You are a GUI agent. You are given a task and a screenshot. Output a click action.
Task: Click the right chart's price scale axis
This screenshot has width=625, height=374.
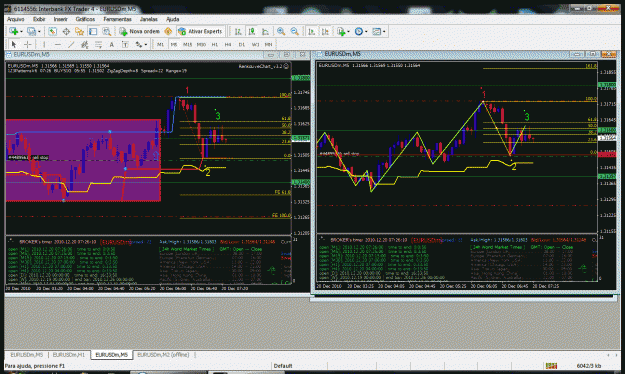point(607,148)
